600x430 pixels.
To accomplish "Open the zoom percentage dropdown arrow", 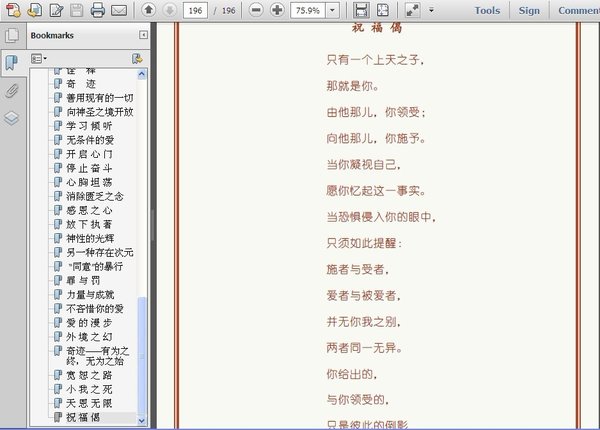I will (333, 10).
